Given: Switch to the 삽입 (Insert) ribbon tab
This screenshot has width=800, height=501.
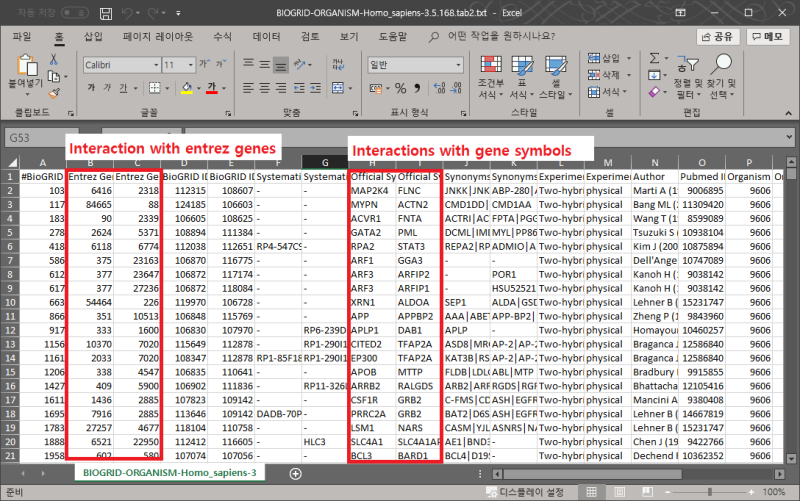Looking at the screenshot, I should (x=93, y=37).
